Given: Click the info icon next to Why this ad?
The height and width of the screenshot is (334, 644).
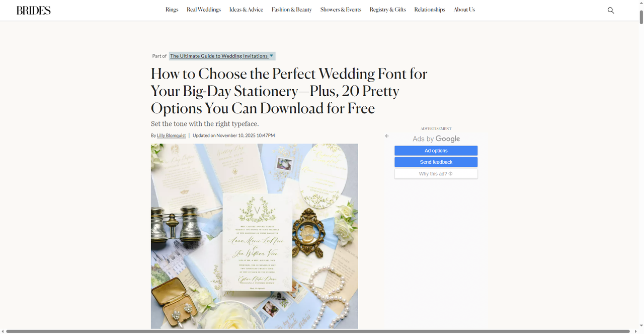Looking at the screenshot, I should (450, 174).
